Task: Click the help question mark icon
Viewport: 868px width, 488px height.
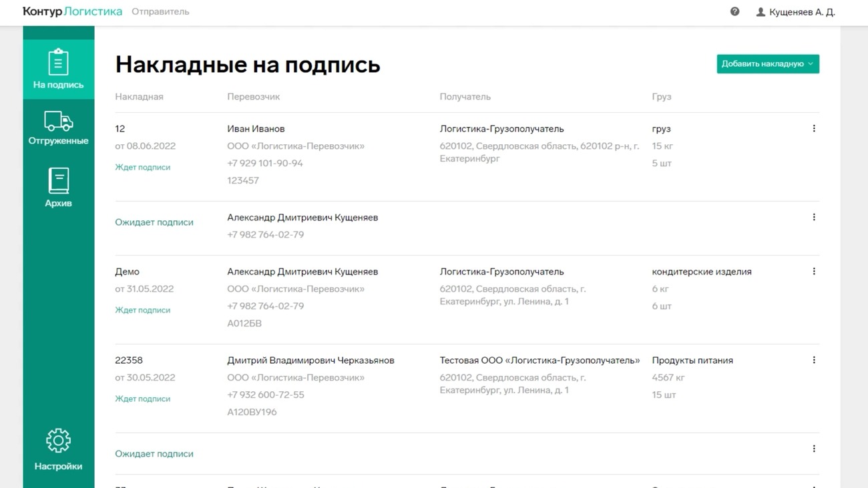Action: point(734,11)
